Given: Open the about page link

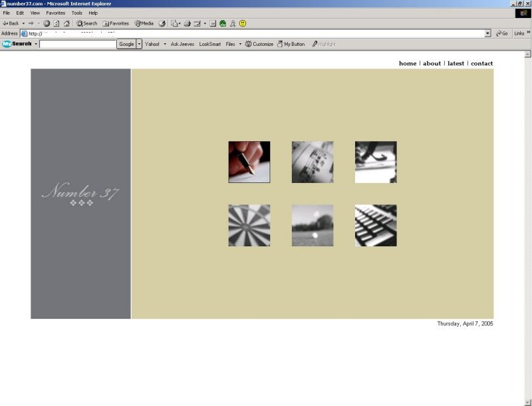Looking at the screenshot, I should (431, 63).
